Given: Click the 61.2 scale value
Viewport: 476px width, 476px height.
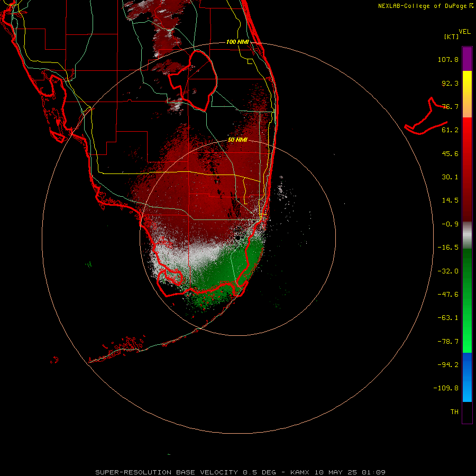Looking at the screenshot, I should [450, 130].
